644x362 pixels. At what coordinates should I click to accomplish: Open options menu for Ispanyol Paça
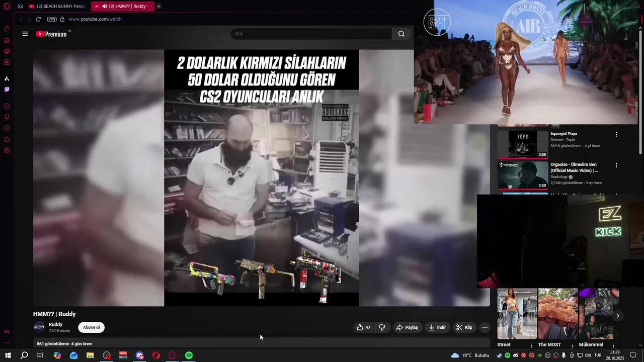[x=616, y=134]
